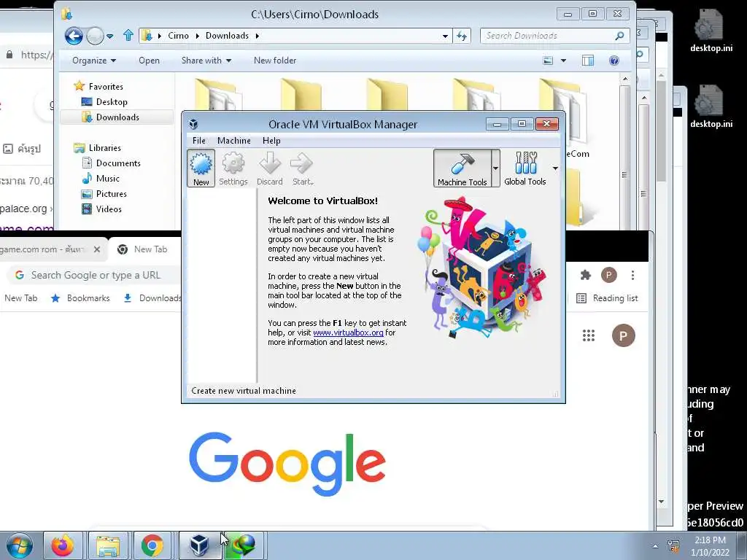
Task: Switch to Chrome from the taskbar
Action: pyautogui.click(x=152, y=545)
